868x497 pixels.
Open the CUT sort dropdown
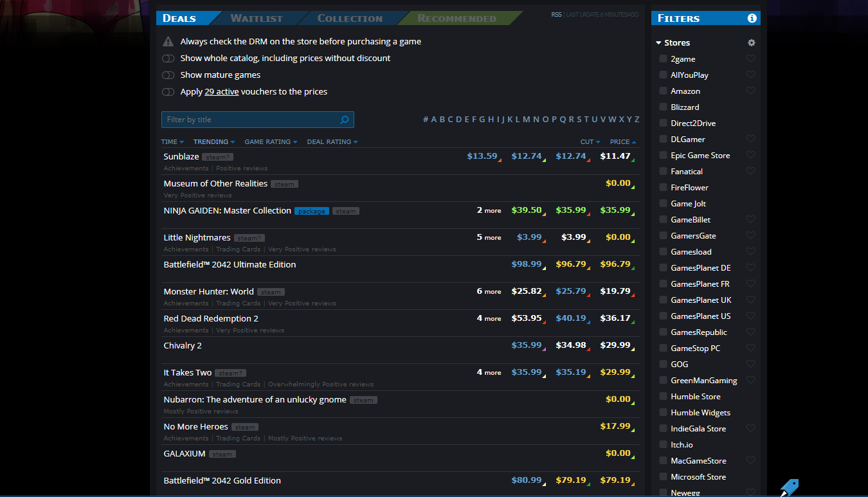tap(590, 141)
